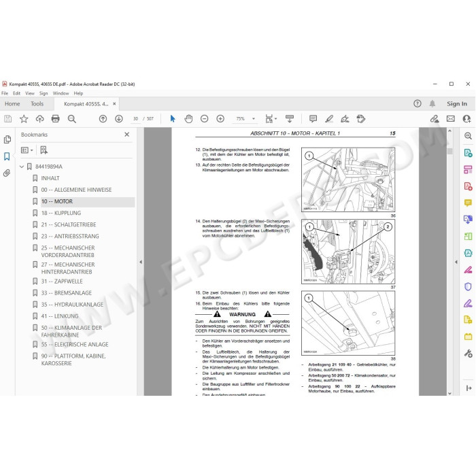Toggle read mode scrolling icon
The width and height of the screenshot is (476, 476).
[290, 119]
